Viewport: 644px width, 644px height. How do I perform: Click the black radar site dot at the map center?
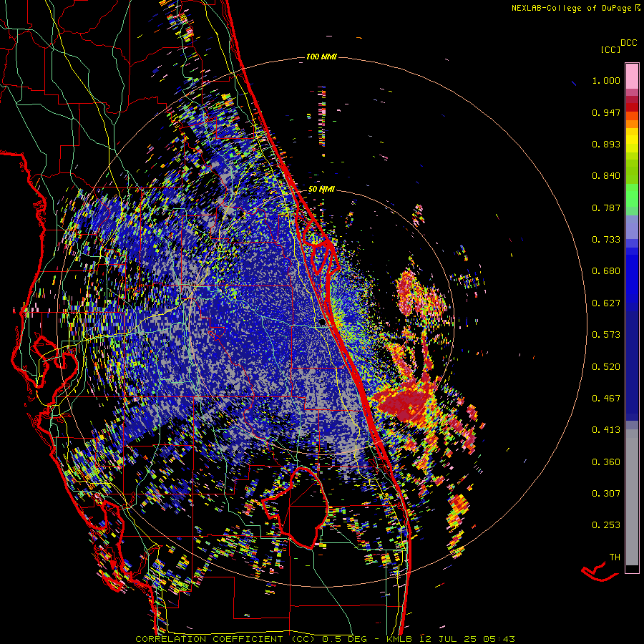pos(322,323)
